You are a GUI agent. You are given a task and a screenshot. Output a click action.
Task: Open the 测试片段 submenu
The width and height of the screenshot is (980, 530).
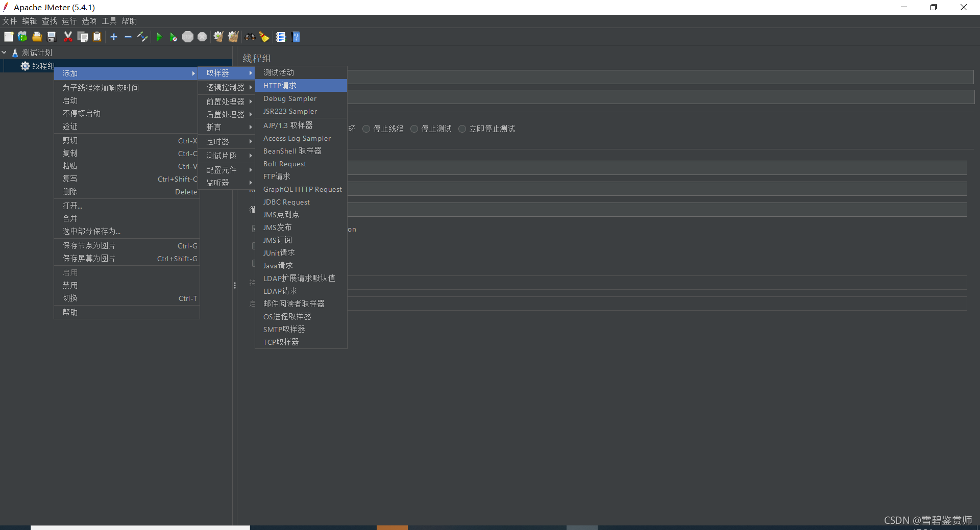point(227,156)
